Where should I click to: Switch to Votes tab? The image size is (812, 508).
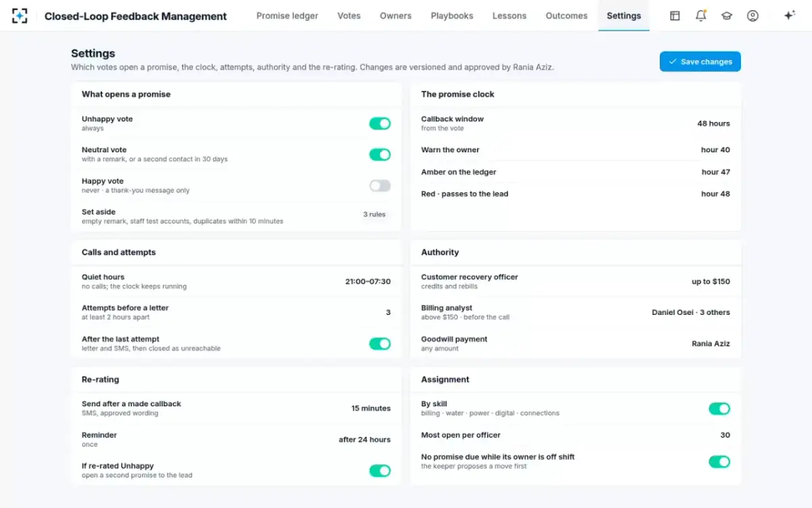point(349,16)
